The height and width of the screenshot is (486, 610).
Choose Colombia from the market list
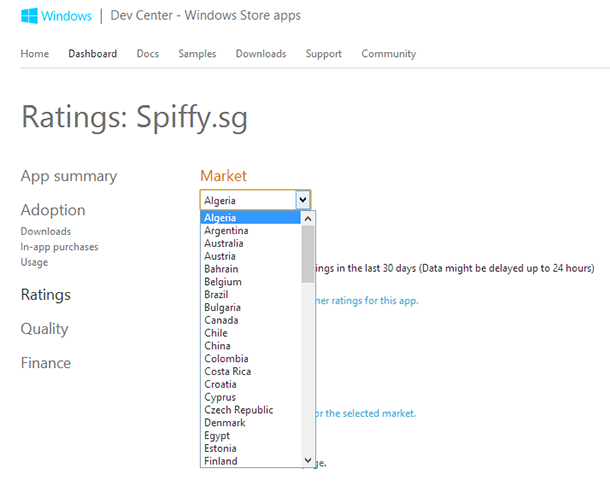pyautogui.click(x=251, y=359)
